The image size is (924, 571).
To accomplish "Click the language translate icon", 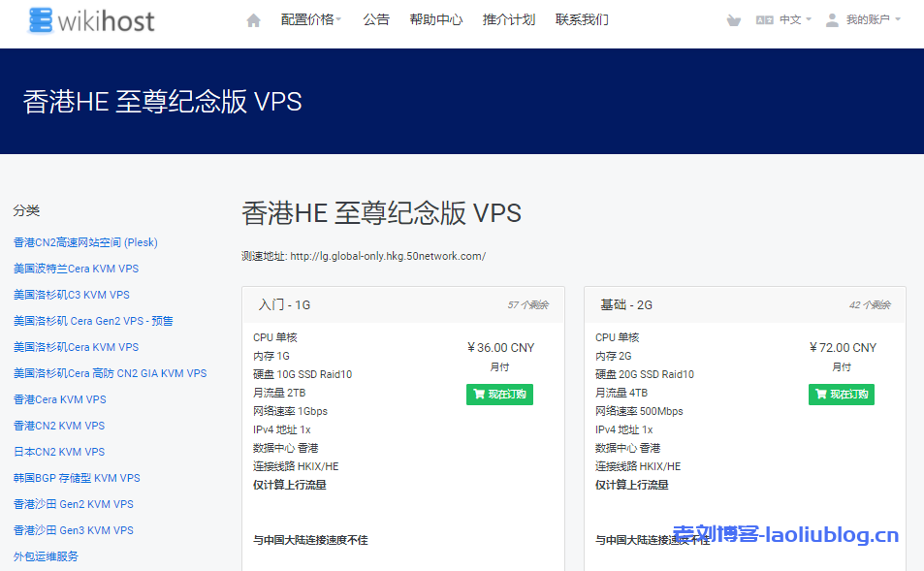I will pos(764,20).
